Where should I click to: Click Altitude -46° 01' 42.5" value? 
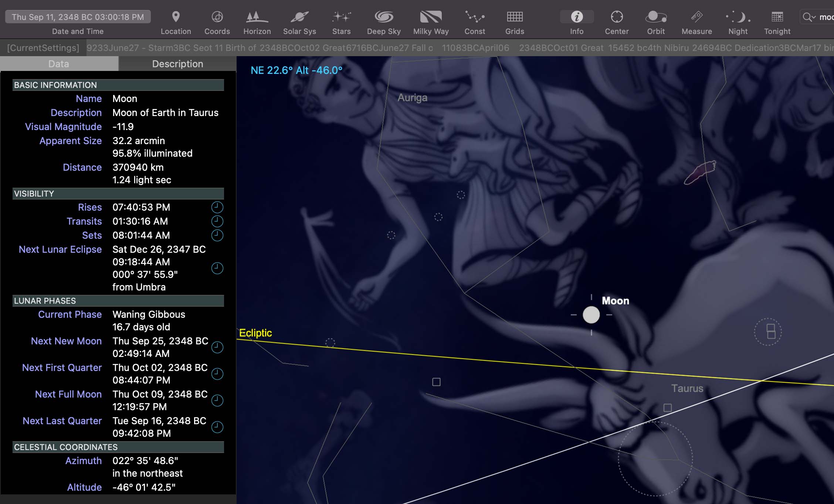click(144, 487)
